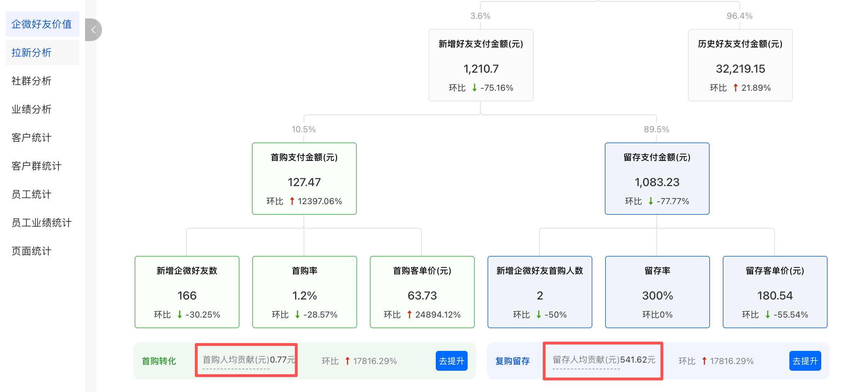Collapse the sidebar with the chevron button
Image resolution: width=868 pixels, height=392 pixels.
tap(93, 30)
